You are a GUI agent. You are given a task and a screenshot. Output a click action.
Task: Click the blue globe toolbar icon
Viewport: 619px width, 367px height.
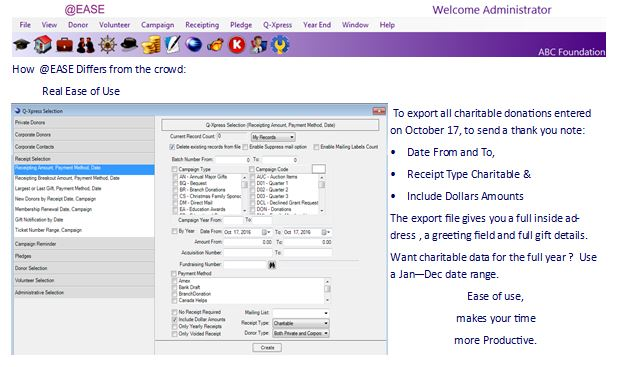coord(193,45)
